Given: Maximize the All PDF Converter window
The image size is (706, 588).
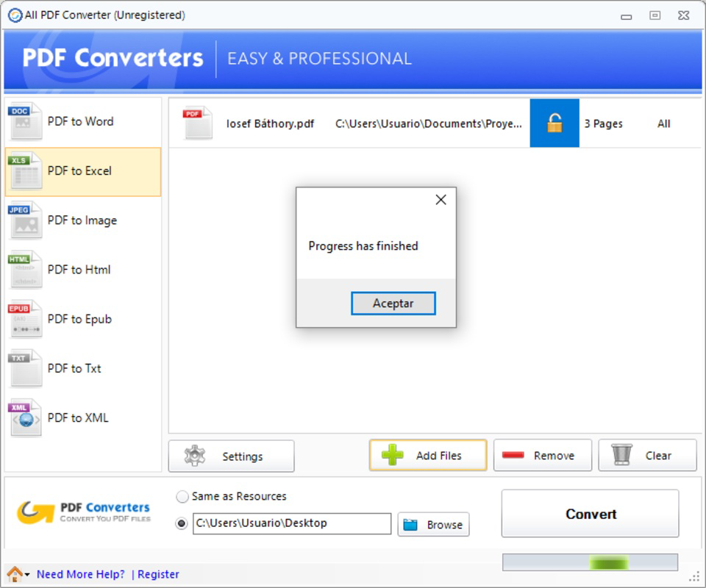Looking at the screenshot, I should click(x=655, y=15).
